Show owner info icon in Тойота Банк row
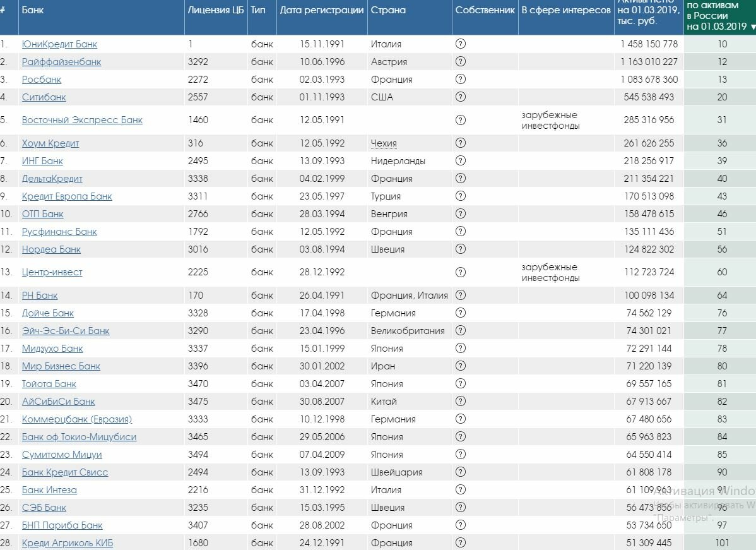Screen dimensions: 756x550 pos(461,383)
